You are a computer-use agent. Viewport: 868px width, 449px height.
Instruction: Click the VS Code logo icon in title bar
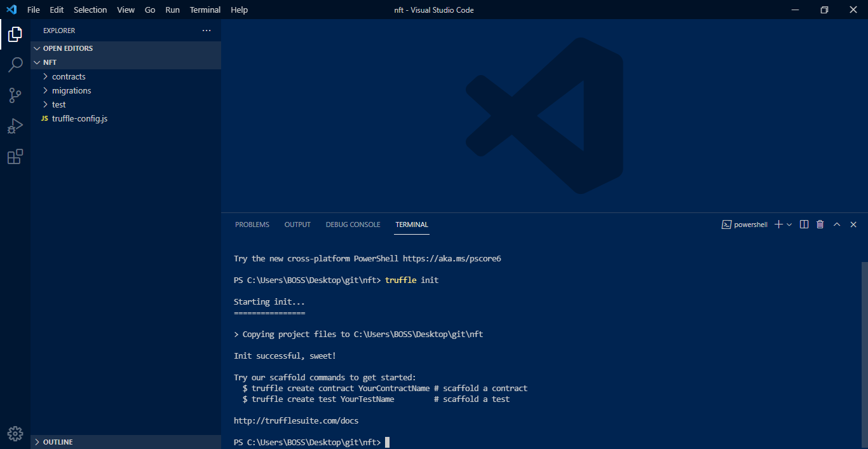pyautogui.click(x=11, y=10)
